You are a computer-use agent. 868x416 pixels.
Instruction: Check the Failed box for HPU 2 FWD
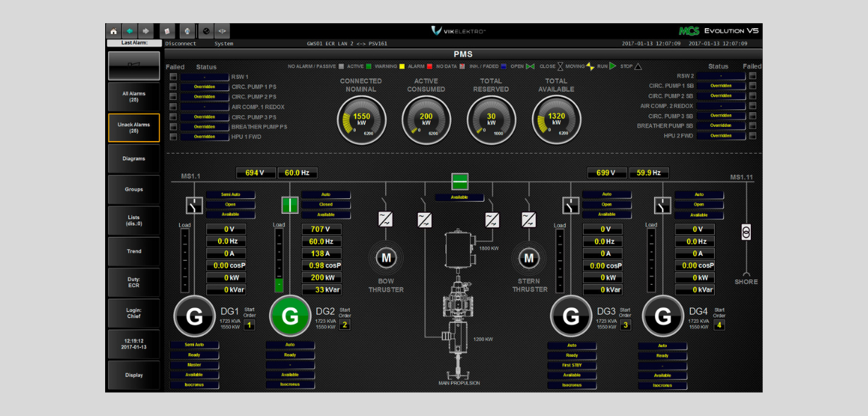[752, 135]
